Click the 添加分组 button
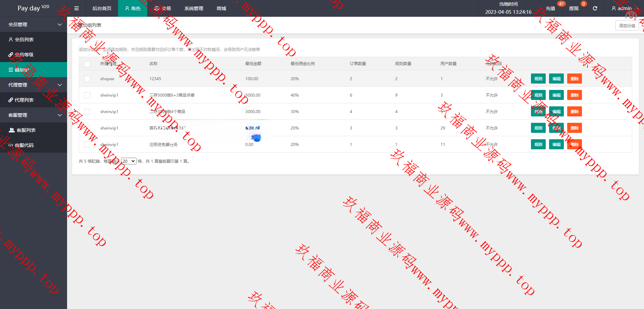 click(x=627, y=25)
